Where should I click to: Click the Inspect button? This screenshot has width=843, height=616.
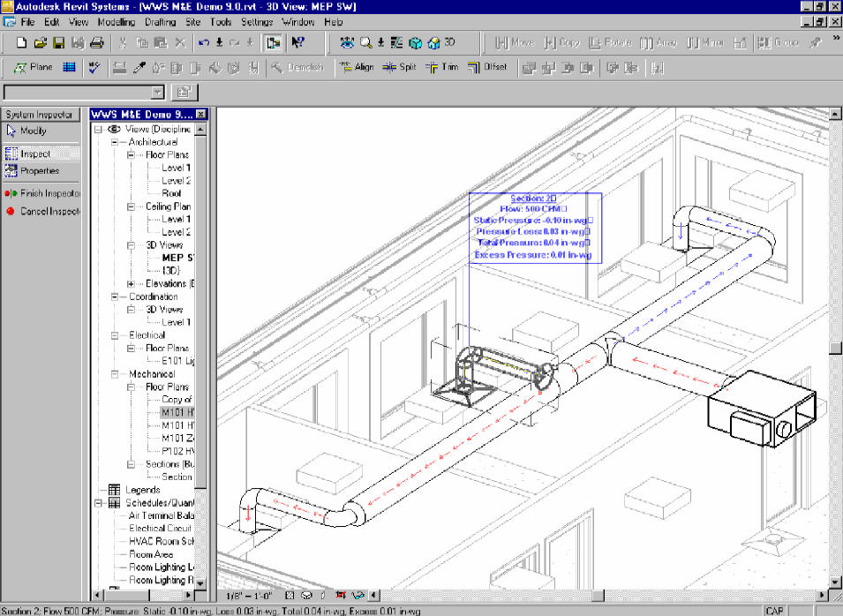tap(41, 154)
